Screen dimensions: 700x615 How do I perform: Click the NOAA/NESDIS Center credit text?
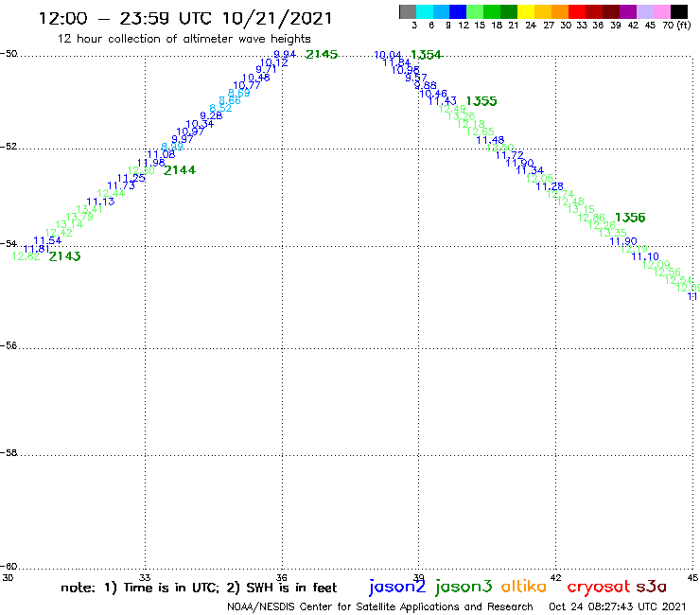(380, 607)
